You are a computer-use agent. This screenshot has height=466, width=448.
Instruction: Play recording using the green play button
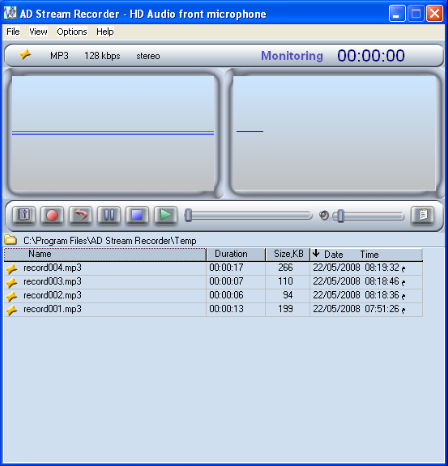pos(166,215)
